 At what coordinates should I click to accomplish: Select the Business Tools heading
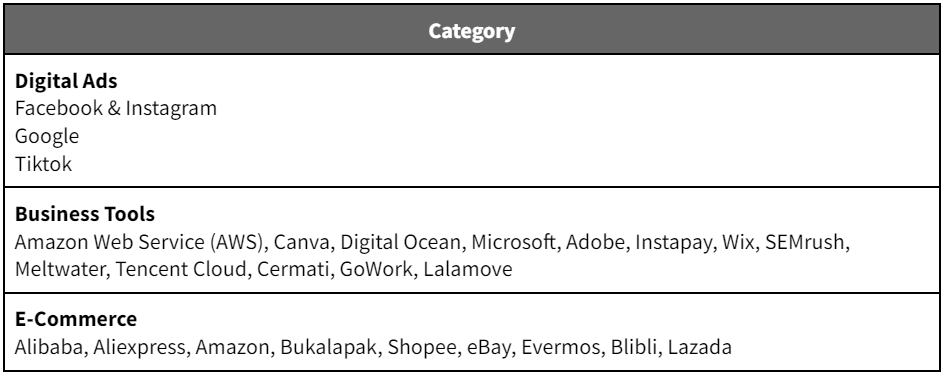[85, 214]
